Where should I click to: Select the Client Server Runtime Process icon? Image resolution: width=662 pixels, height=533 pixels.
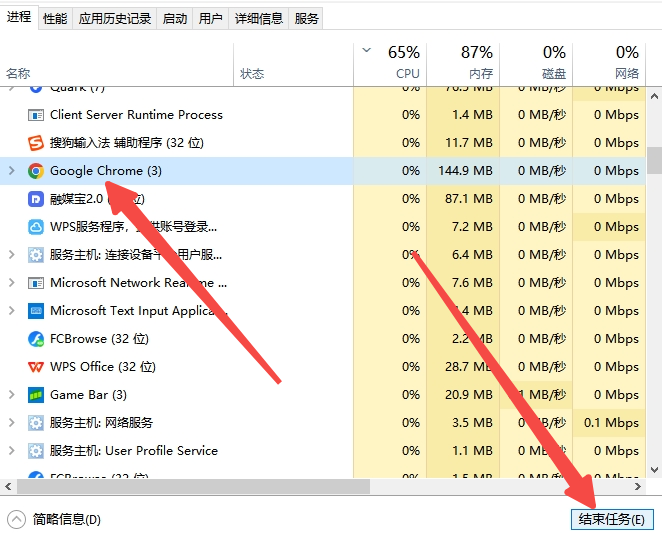[x=36, y=115]
